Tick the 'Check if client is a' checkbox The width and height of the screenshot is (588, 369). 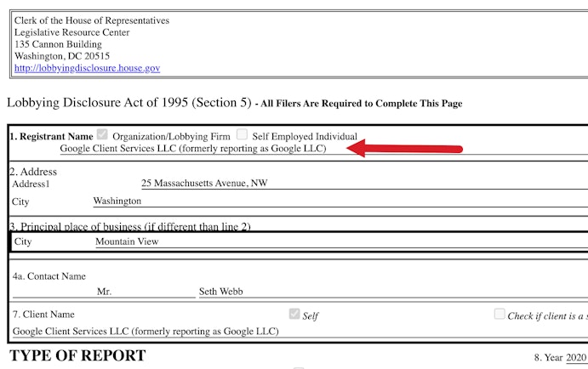point(500,314)
